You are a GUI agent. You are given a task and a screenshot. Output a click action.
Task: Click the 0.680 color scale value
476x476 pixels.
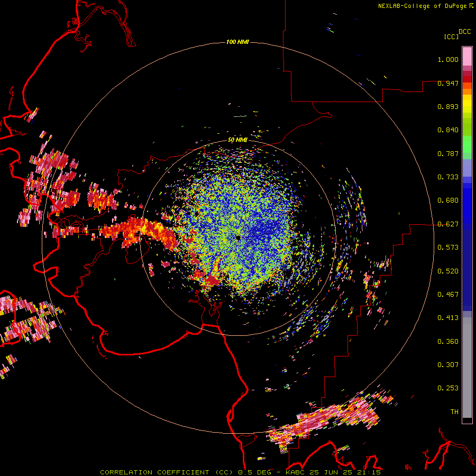click(x=448, y=200)
